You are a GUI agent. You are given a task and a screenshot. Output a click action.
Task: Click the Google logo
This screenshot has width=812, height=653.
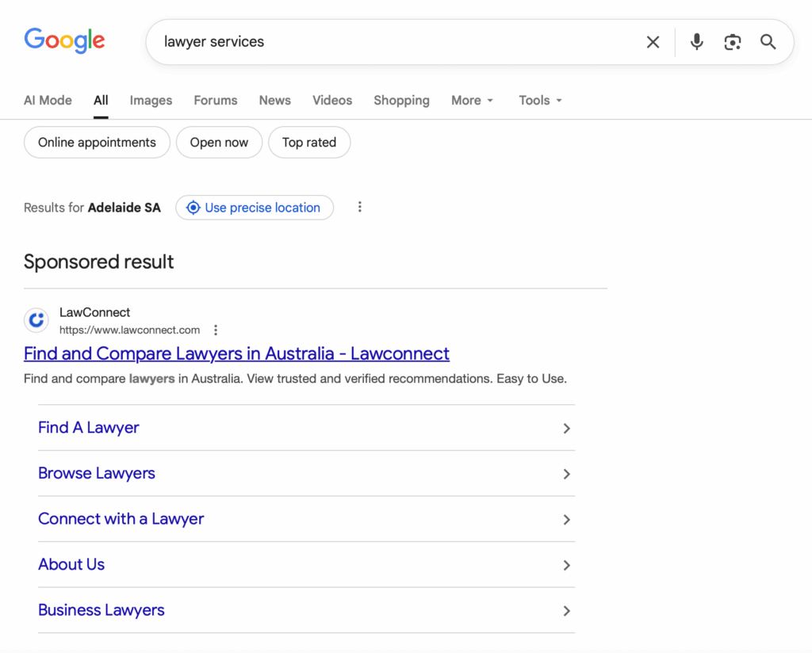click(x=64, y=40)
